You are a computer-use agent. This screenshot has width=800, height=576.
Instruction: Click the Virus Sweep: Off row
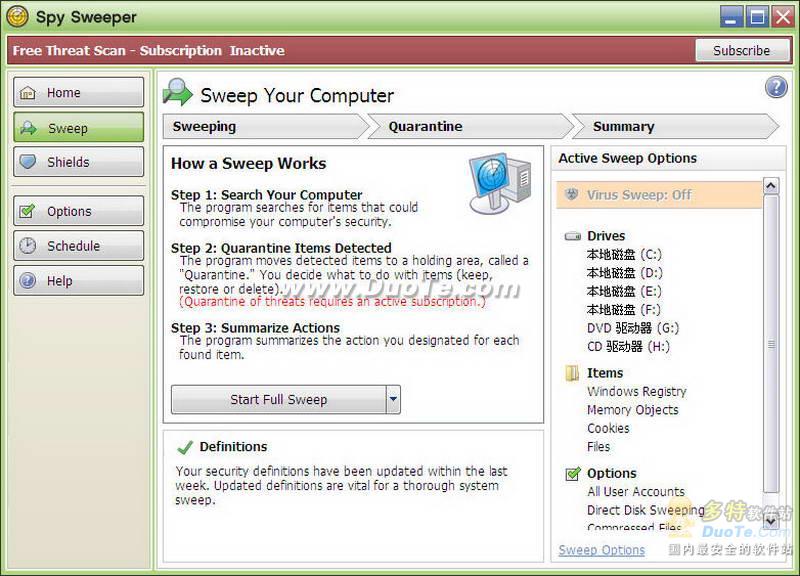pyautogui.click(x=659, y=195)
